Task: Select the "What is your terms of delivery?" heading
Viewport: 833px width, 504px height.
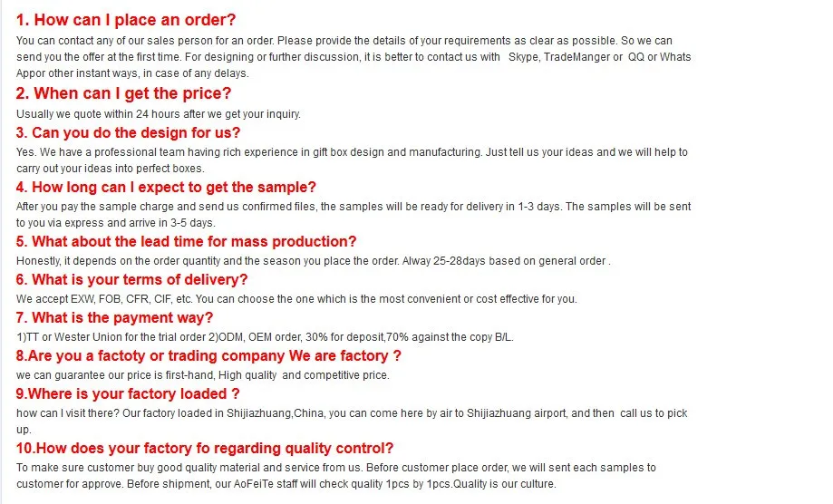Action: click(131, 280)
